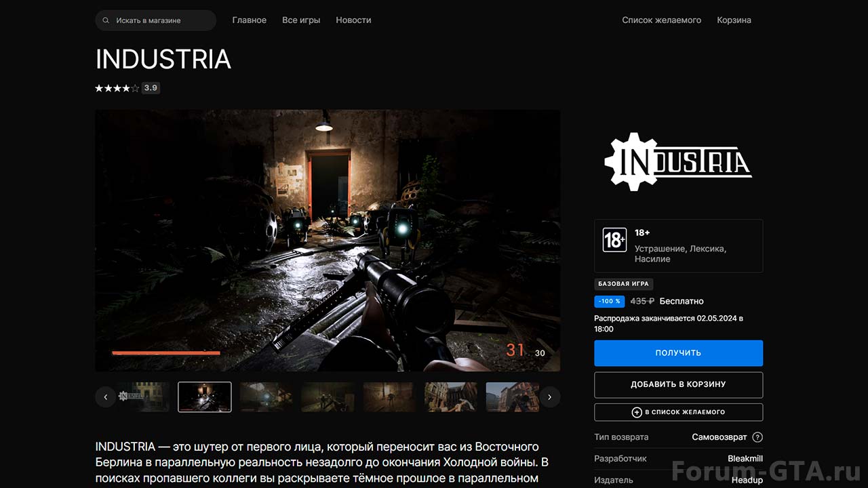This screenshot has width=868, height=488.
Task: Click the INDUSTRIA page title
Action: pyautogui.click(x=163, y=60)
